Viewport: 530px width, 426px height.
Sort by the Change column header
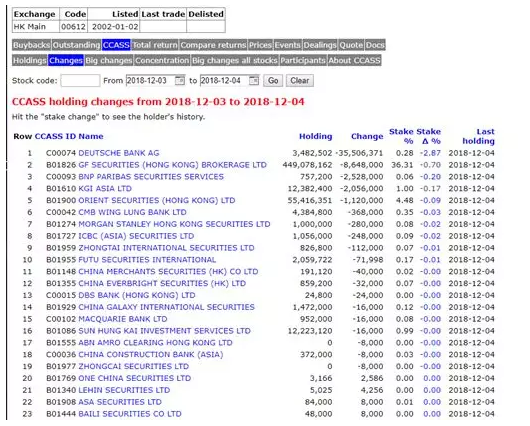pos(367,136)
